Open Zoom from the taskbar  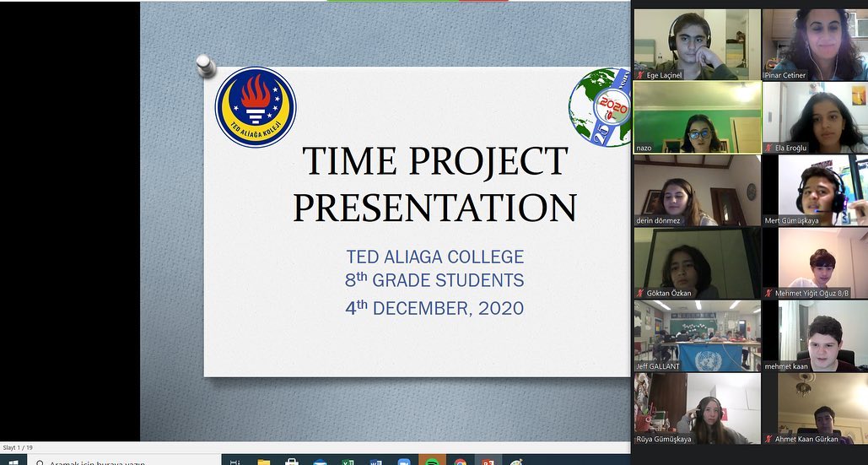click(404, 460)
